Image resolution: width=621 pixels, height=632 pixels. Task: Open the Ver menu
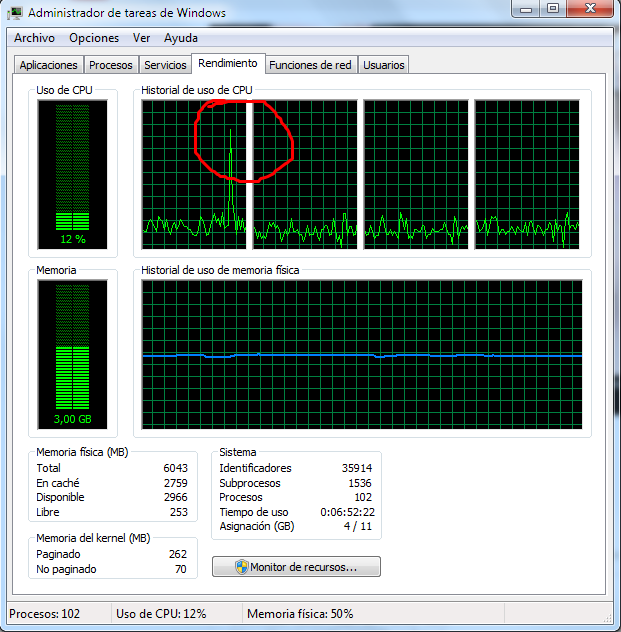coord(141,38)
